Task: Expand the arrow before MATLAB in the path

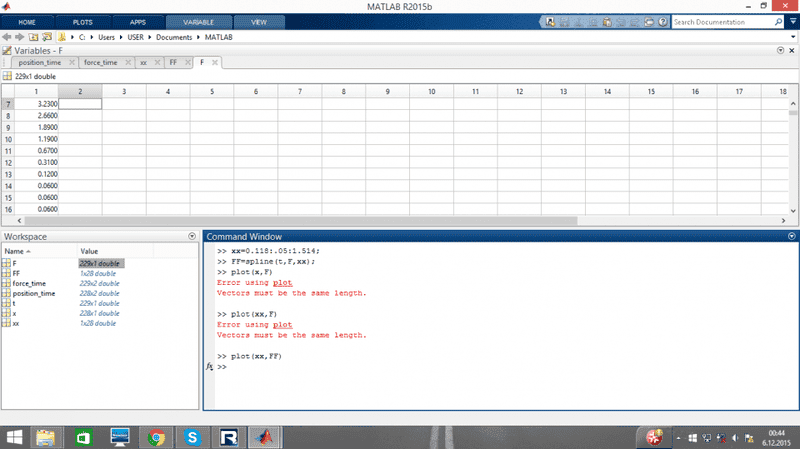Action: pos(198,37)
